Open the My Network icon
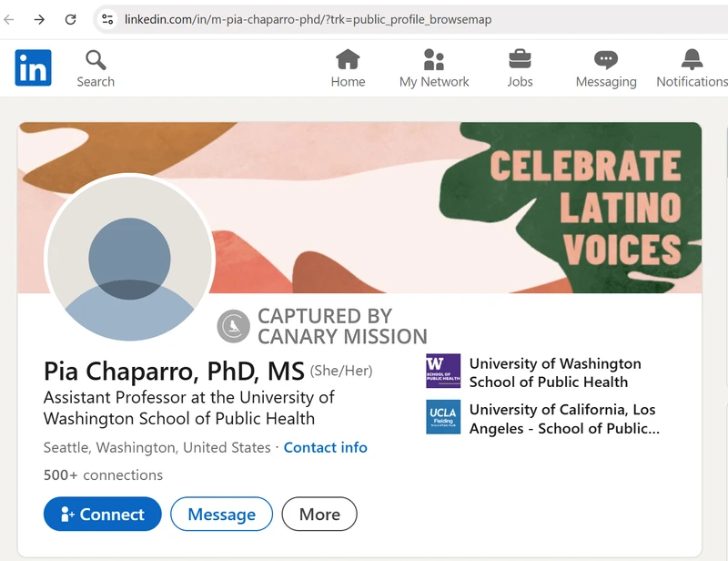The height and width of the screenshot is (561, 728). point(434,60)
